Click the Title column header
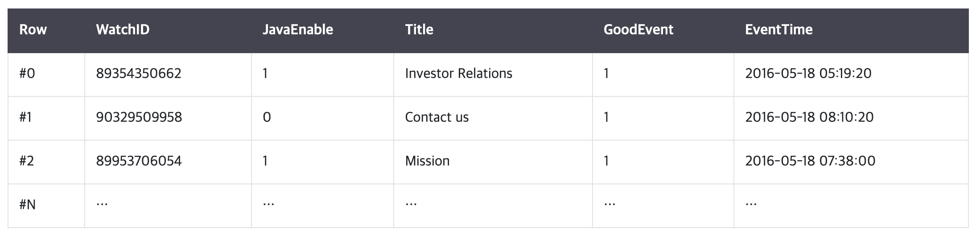980x242 pixels. click(419, 30)
